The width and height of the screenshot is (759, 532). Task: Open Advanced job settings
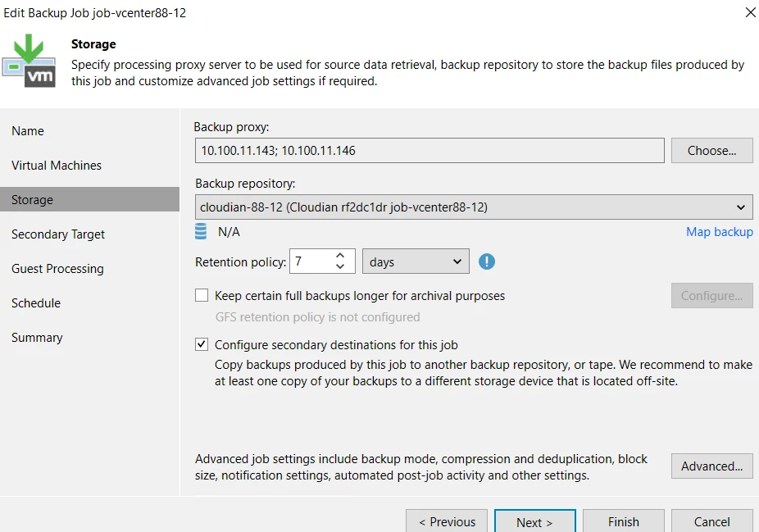pos(711,466)
